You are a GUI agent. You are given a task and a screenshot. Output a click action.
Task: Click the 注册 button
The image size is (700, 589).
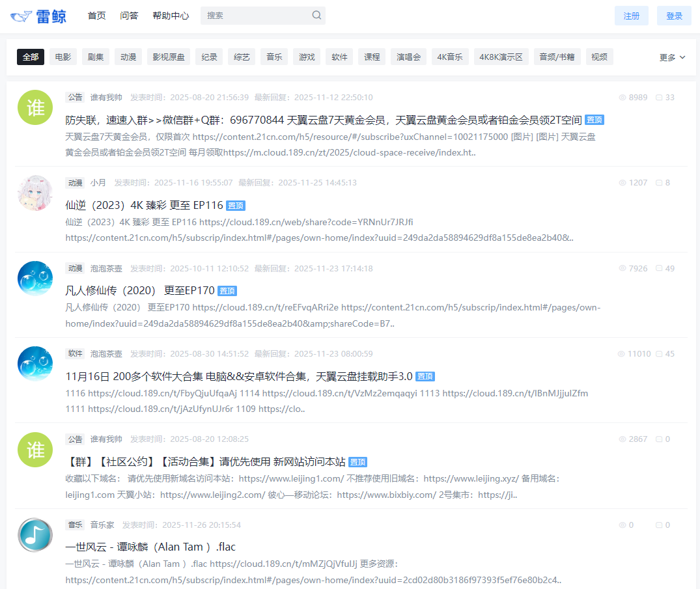[631, 15]
